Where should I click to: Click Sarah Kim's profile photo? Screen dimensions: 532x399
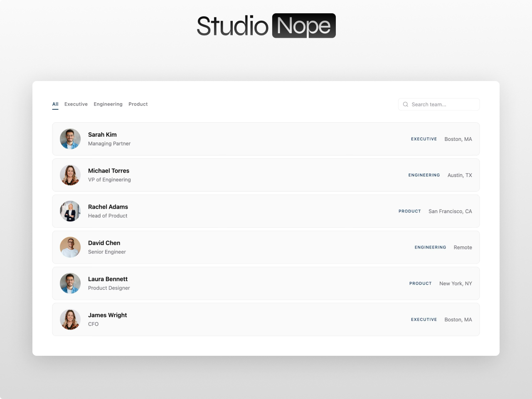[x=70, y=139]
